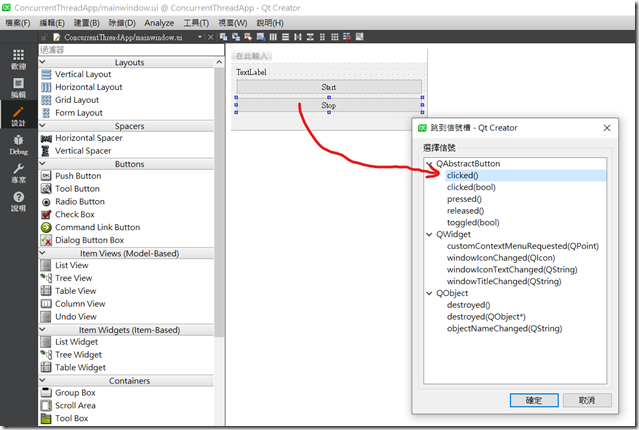Apply form layout toolbar icon
639x430 pixels.
pos(322,37)
